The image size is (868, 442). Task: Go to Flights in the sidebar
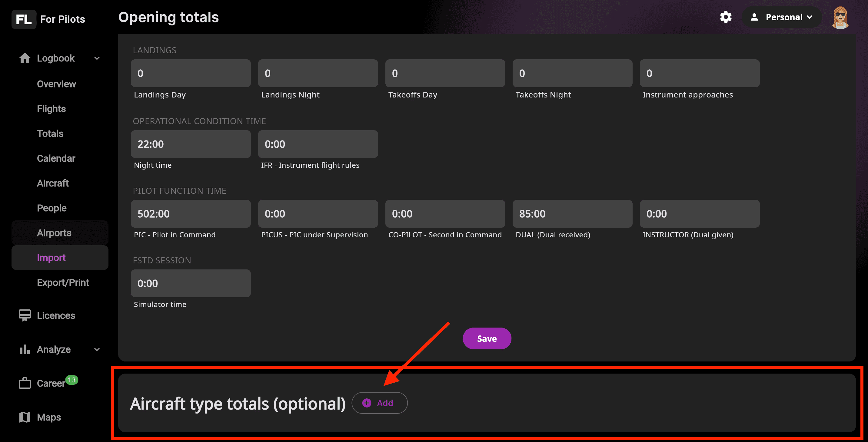pos(51,109)
